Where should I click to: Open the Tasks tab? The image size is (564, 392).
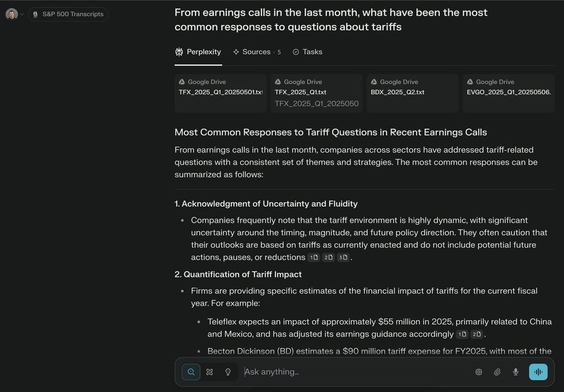pos(307,52)
